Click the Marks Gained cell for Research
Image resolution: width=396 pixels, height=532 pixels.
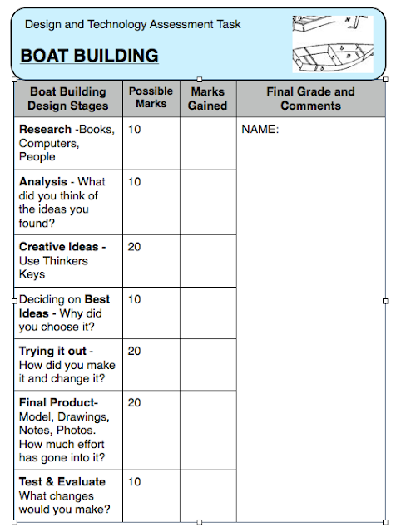click(x=208, y=144)
